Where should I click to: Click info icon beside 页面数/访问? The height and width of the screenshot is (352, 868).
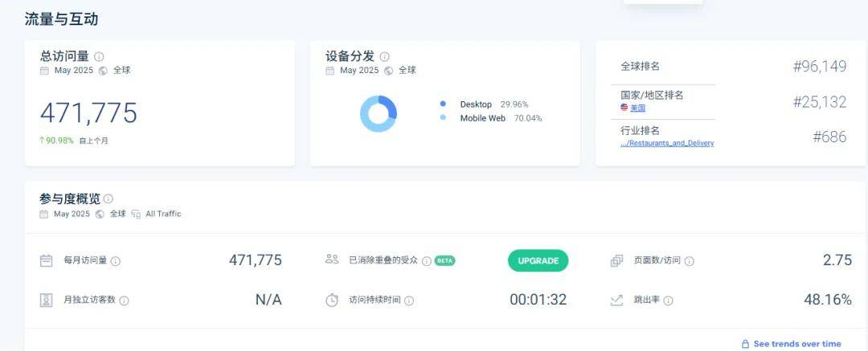coord(690,261)
